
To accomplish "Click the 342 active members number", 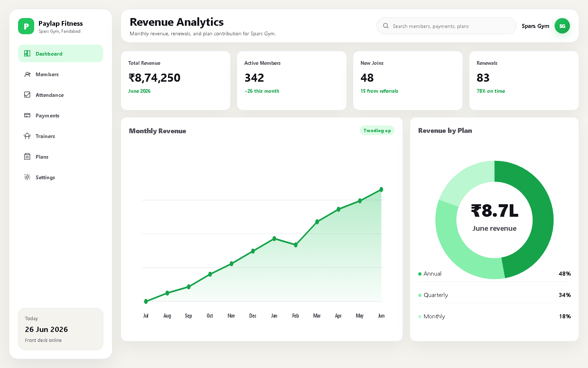I will tap(254, 78).
